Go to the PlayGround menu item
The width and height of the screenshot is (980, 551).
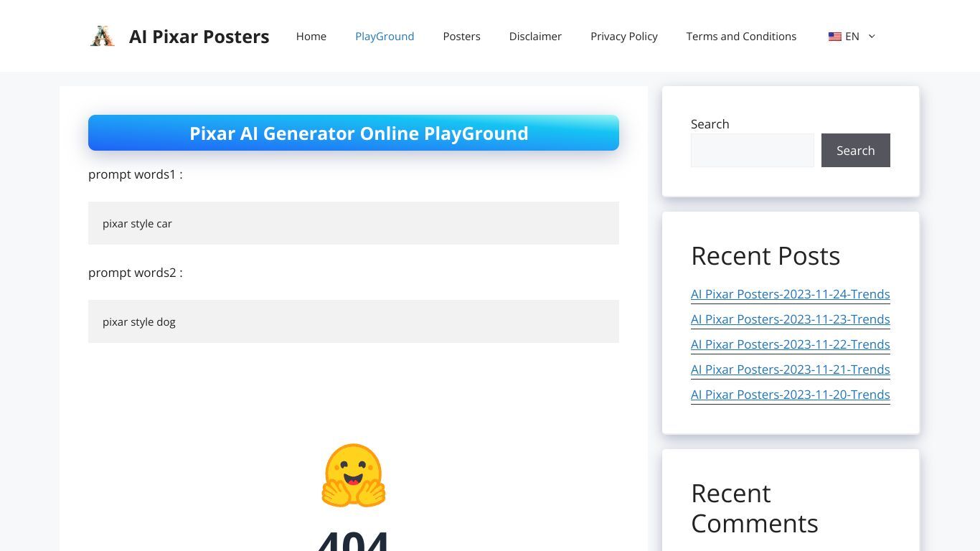[385, 36]
